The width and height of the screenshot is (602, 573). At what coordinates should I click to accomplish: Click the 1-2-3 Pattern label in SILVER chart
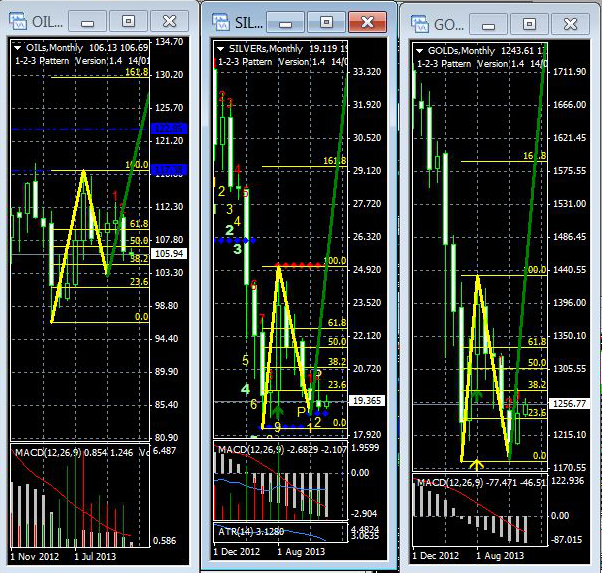[x=245, y=61]
